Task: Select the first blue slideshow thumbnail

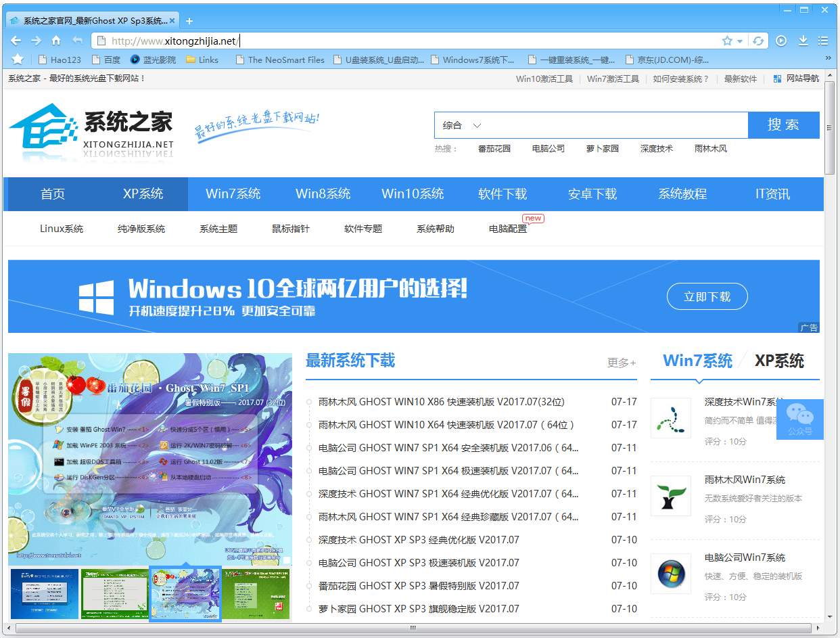Action: point(43,594)
